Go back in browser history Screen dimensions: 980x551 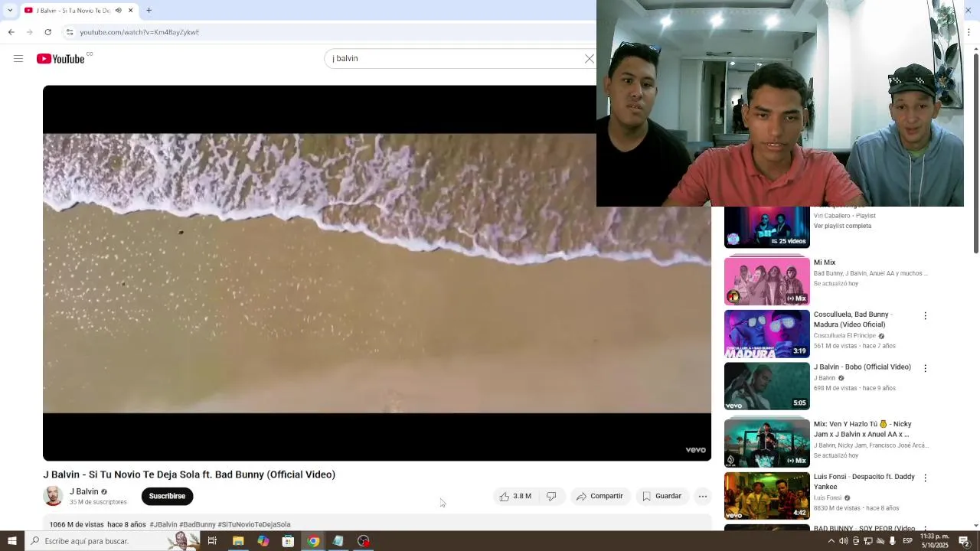(x=11, y=32)
